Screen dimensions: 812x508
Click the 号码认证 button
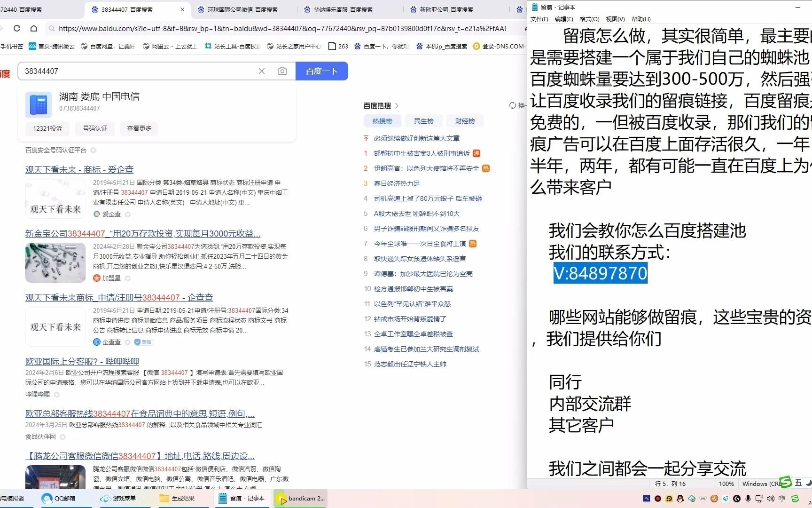click(x=95, y=128)
